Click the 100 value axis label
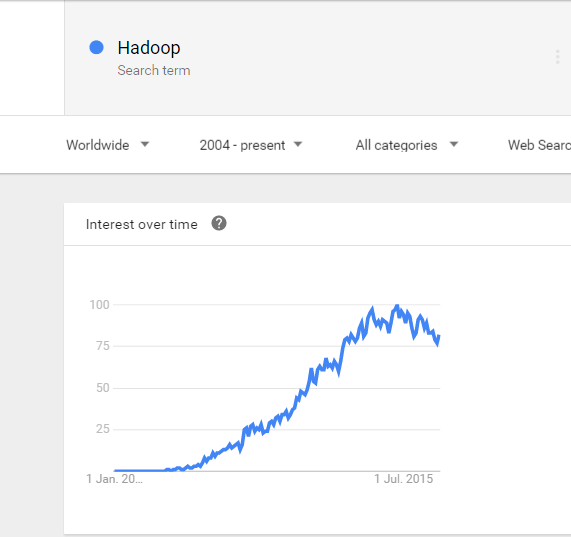 tap(99, 304)
